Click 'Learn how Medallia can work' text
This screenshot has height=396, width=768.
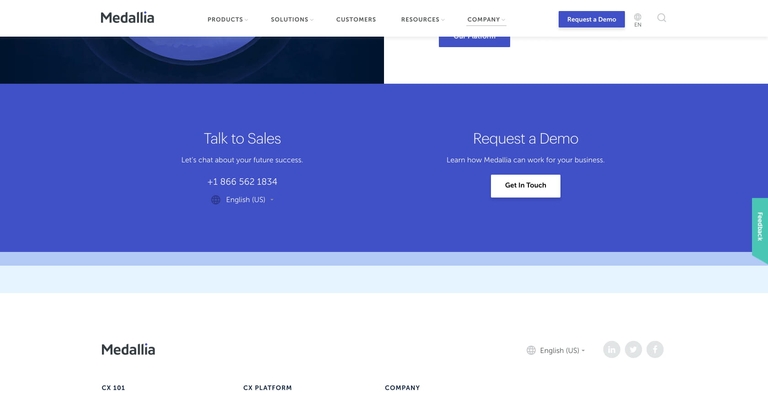tap(526, 160)
